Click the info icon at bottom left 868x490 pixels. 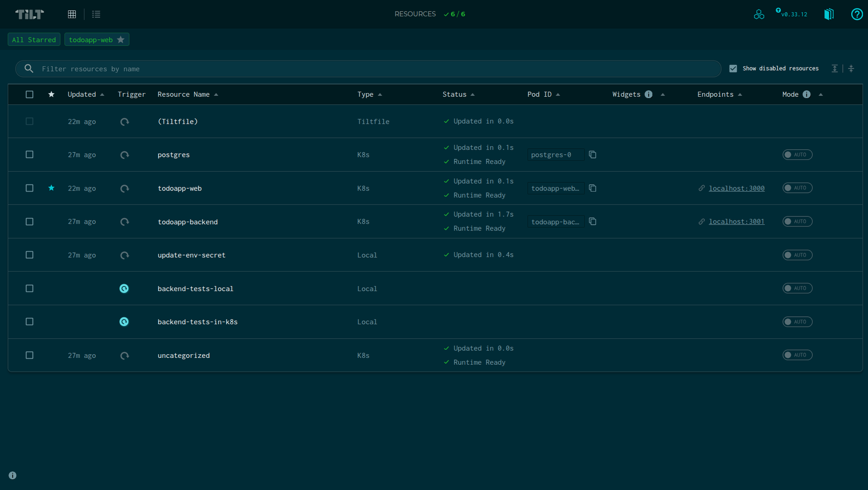[x=13, y=475]
